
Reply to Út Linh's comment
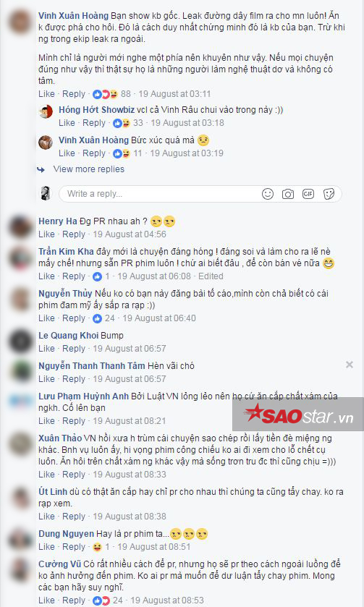pos(74,517)
